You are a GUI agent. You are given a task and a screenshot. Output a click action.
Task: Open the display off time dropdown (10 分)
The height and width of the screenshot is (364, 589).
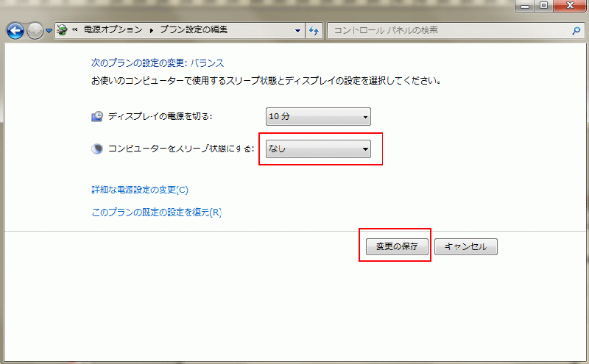coord(318,116)
